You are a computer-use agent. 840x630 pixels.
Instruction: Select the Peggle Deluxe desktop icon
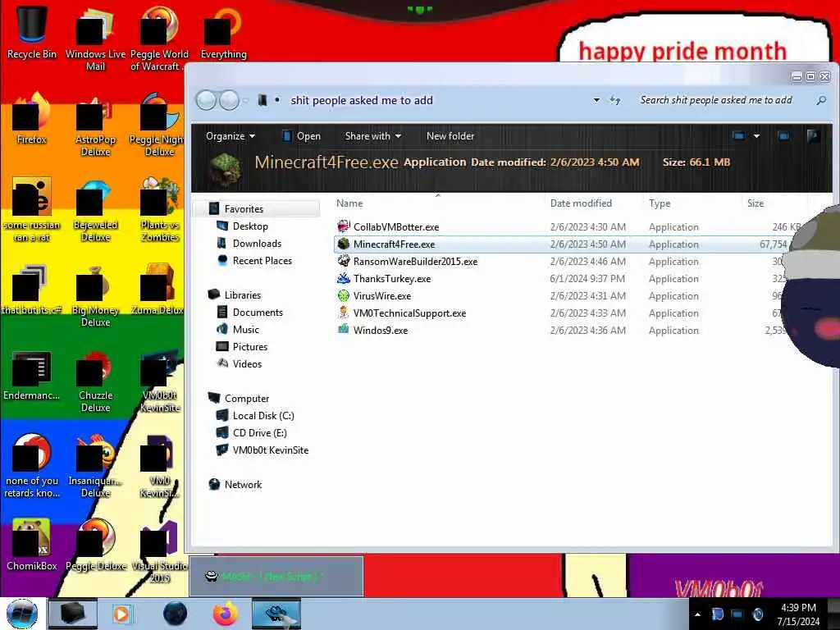(95, 545)
